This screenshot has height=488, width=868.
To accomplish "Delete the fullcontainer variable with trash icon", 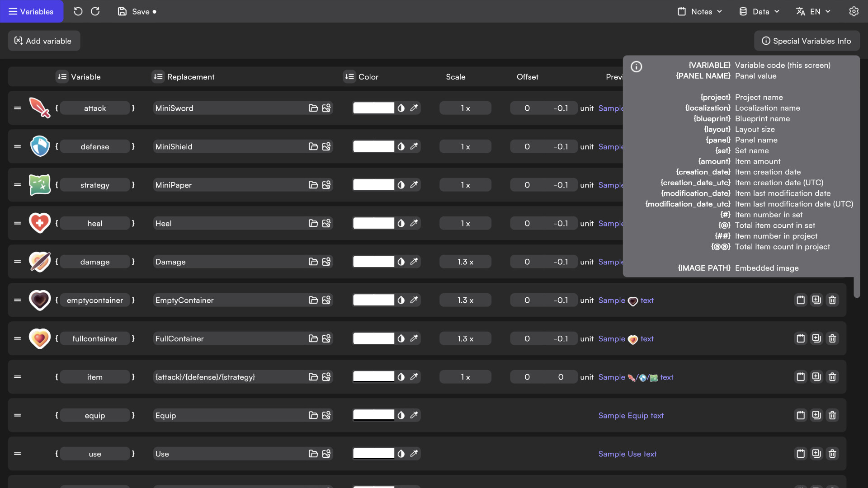I will click(x=832, y=338).
